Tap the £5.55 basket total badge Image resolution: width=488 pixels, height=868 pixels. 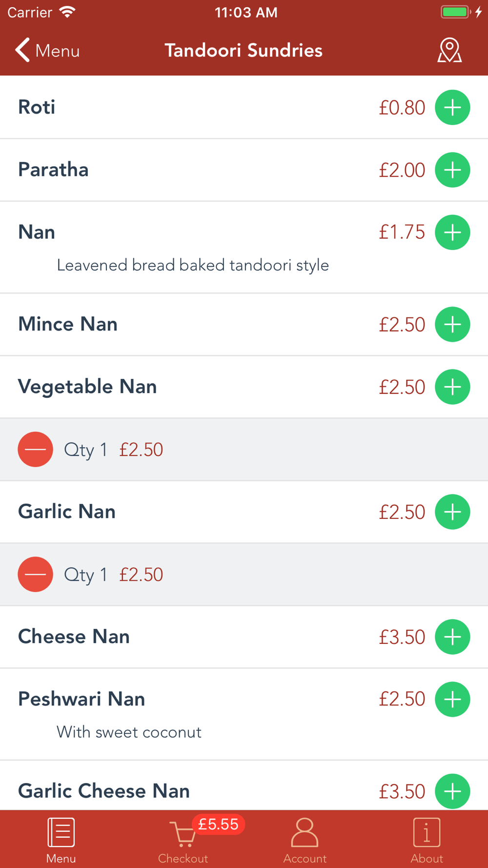(x=218, y=825)
